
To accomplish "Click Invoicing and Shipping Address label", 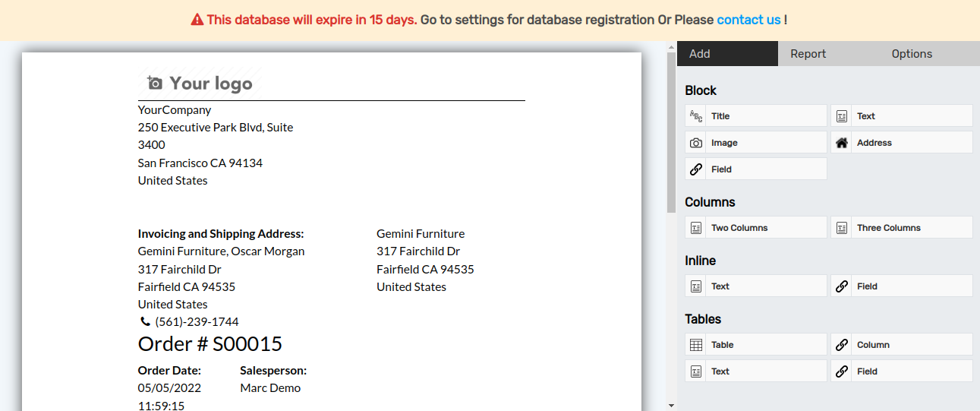I will pyautogui.click(x=221, y=234).
